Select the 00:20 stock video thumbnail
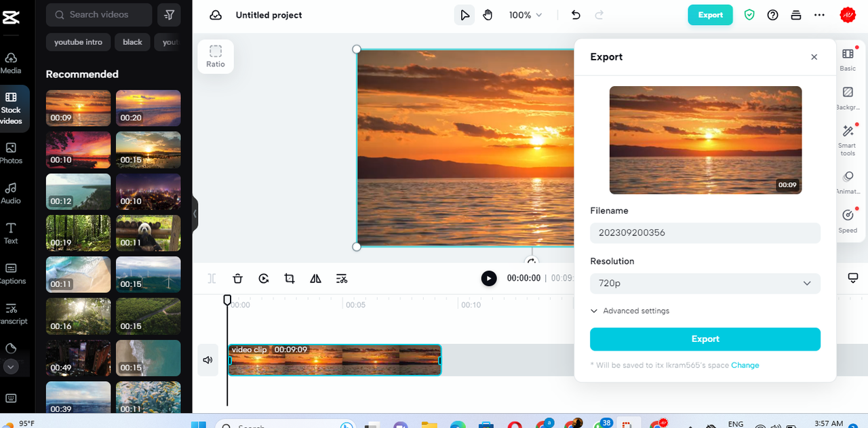Viewport: 868px width, 428px height. point(149,109)
